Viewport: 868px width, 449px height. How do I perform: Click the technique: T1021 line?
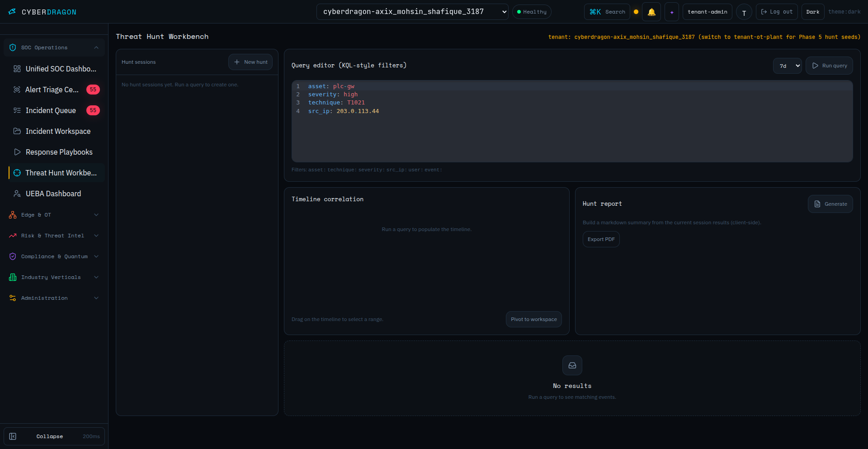click(x=336, y=103)
